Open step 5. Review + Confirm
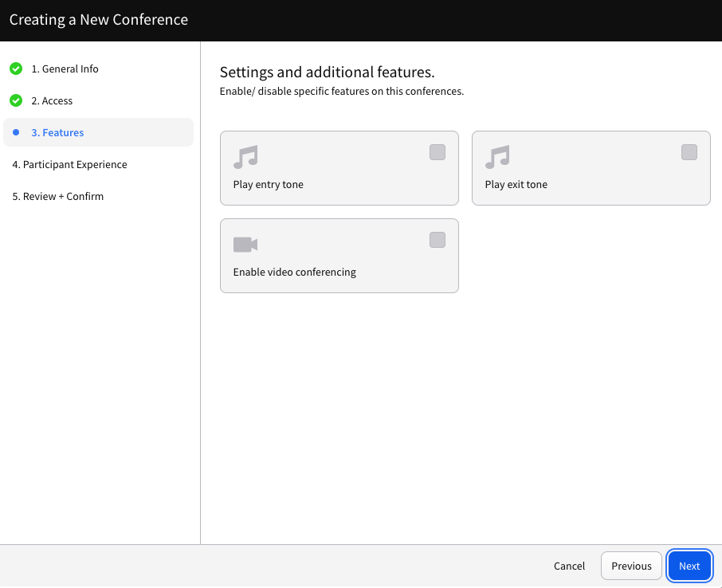This screenshot has height=588, width=722. coord(58,196)
